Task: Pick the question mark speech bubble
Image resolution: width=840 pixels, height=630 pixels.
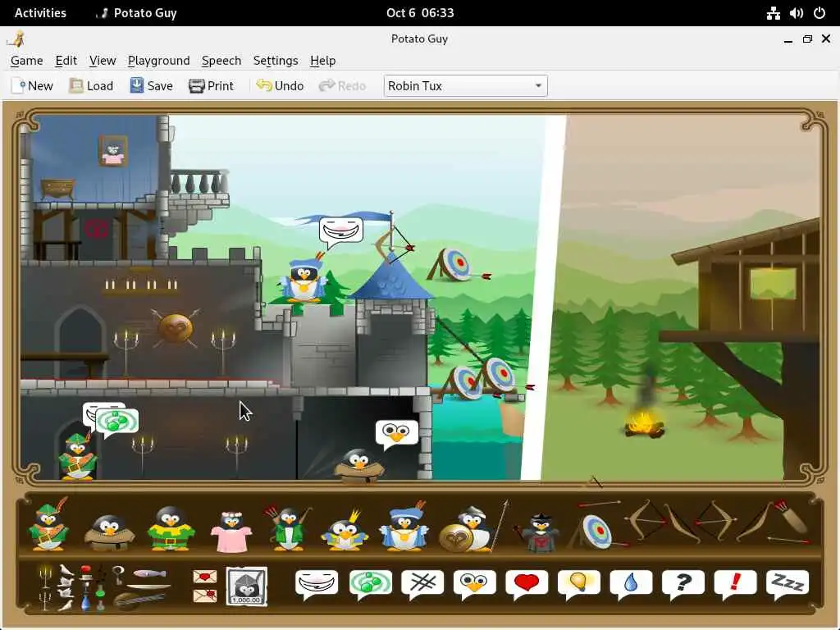Action: pos(683,584)
